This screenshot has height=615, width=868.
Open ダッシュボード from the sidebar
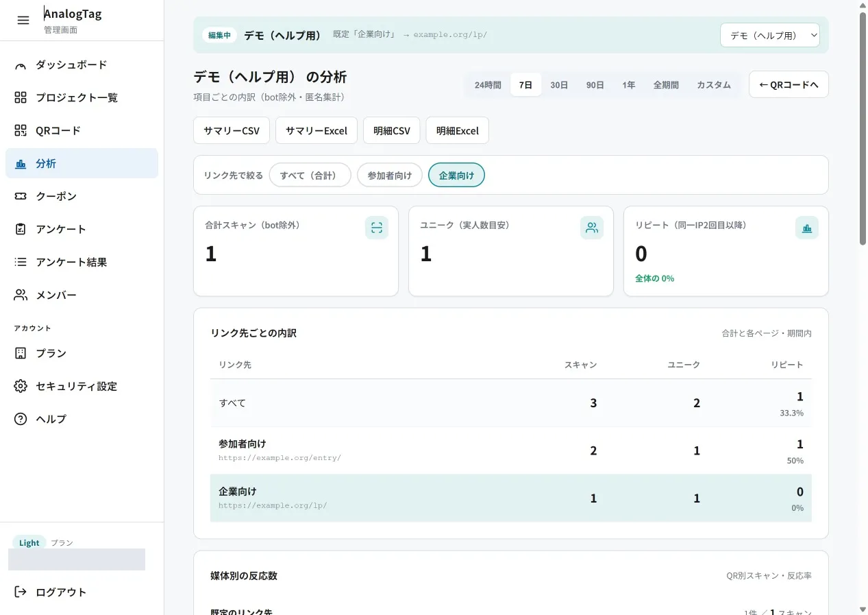click(x=82, y=65)
